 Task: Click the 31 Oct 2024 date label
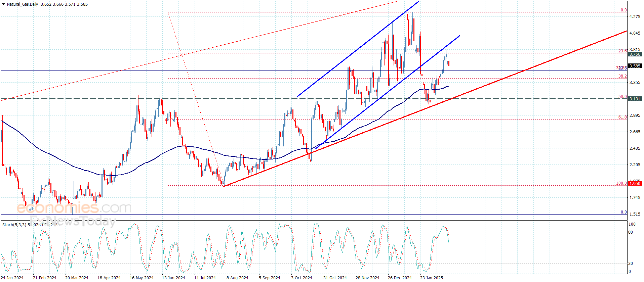(x=335, y=278)
